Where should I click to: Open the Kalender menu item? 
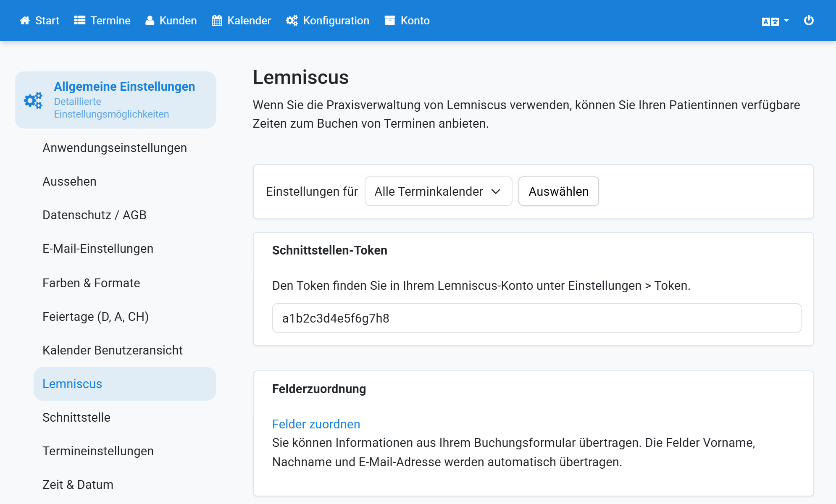pos(242,21)
